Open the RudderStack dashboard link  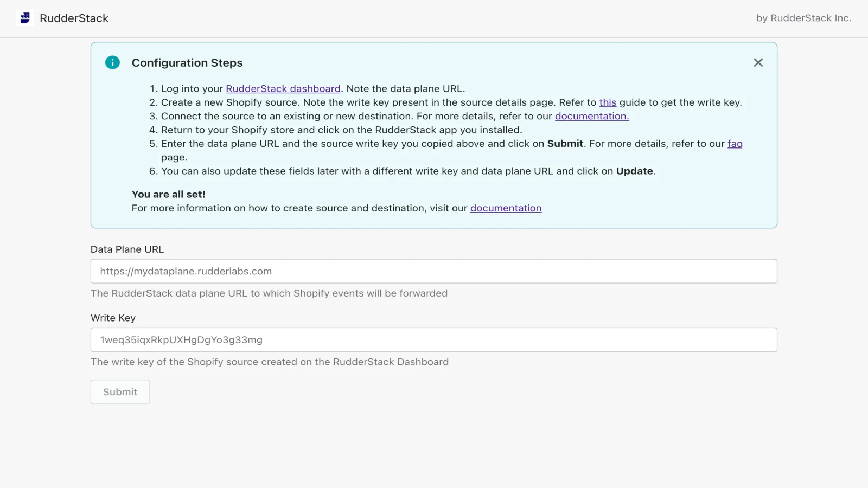pos(283,88)
